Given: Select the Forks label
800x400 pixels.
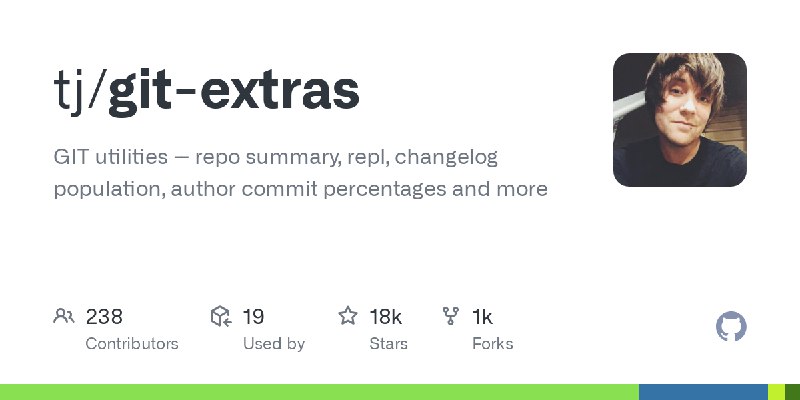Looking at the screenshot, I should (x=493, y=344).
